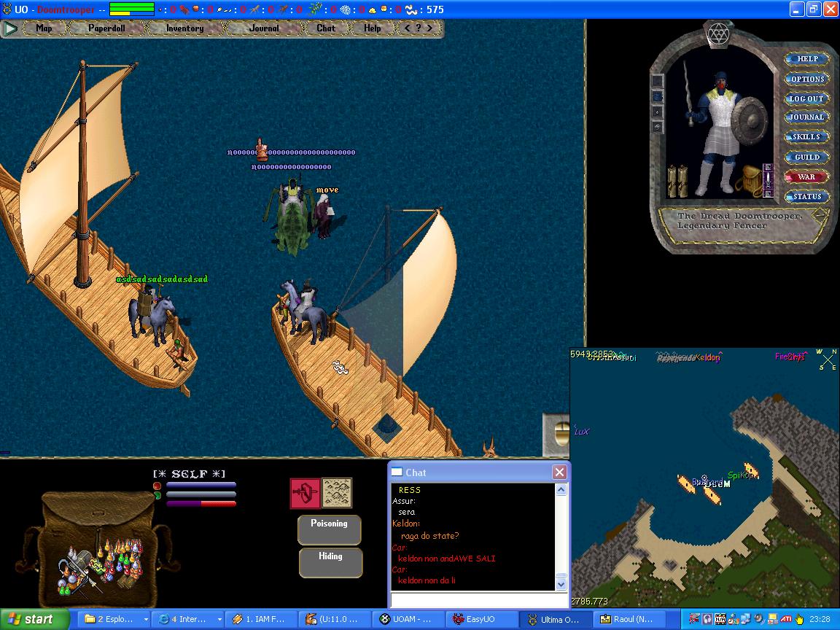
Task: Click the white rope item on the right boat deck
Action: tap(339, 367)
